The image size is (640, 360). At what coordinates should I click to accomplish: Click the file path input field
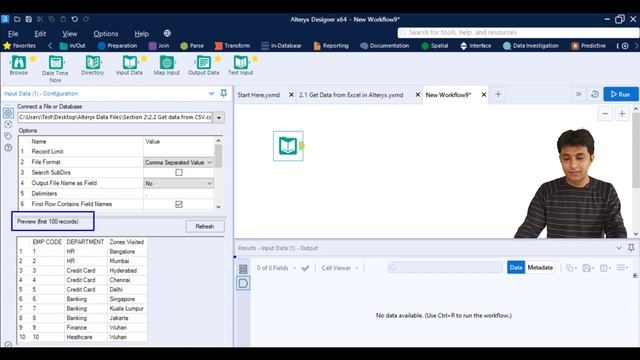(115, 118)
